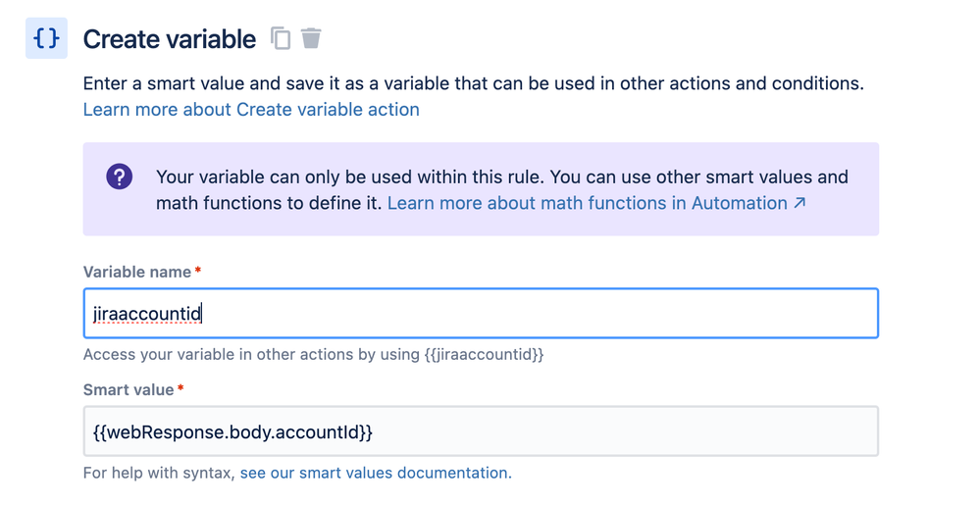Viewport: 980px width, 505px height.
Task: Delete the action using the trash icon
Action: click(311, 39)
